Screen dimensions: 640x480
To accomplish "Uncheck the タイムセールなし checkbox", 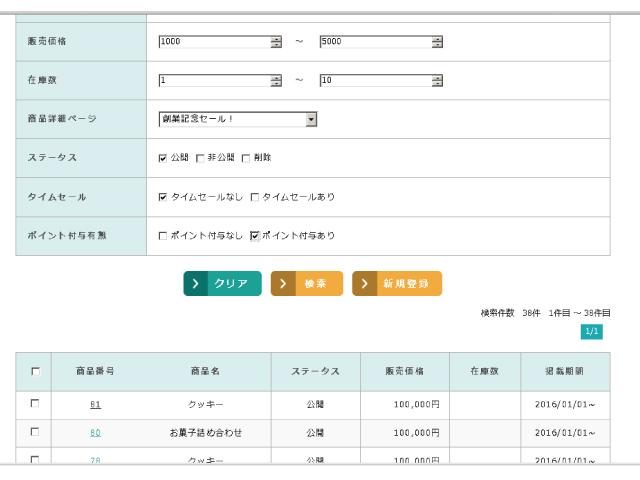I will click(163, 197).
